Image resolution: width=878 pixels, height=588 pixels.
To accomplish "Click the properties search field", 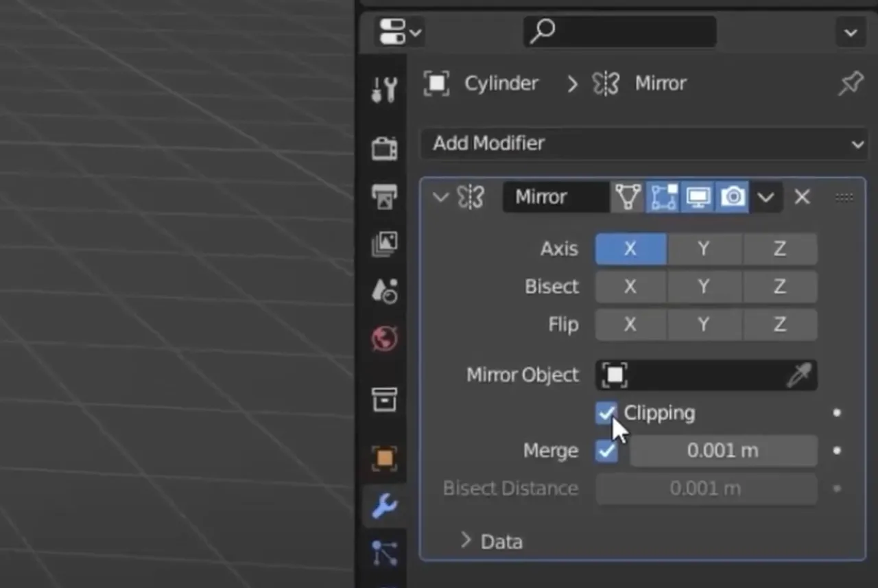I will (x=619, y=32).
